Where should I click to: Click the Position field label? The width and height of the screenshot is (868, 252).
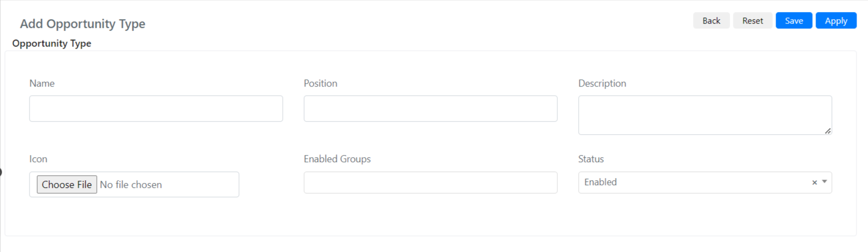(321, 83)
